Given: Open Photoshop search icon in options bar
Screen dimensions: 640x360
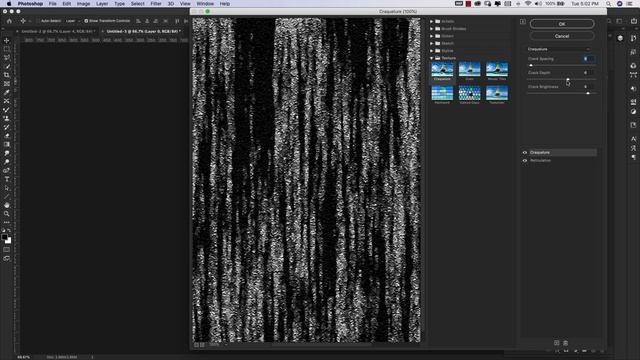Looking at the screenshot, I should [x=609, y=21].
